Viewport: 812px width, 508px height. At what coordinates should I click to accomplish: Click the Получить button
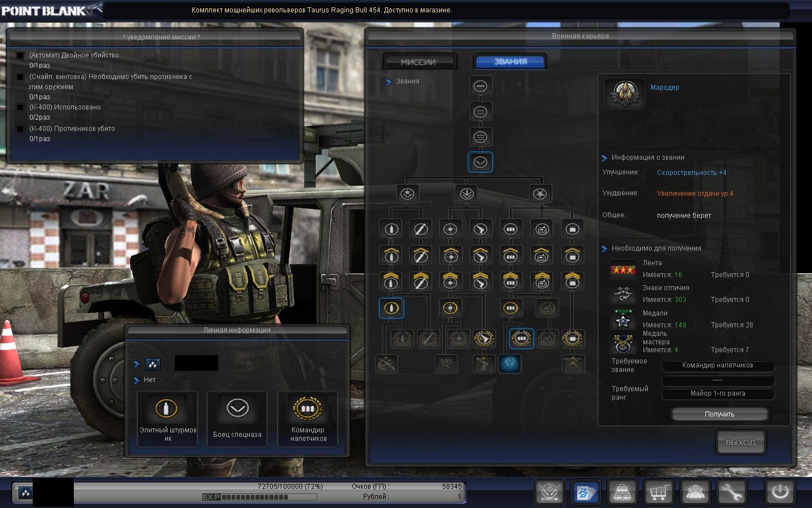click(x=720, y=414)
